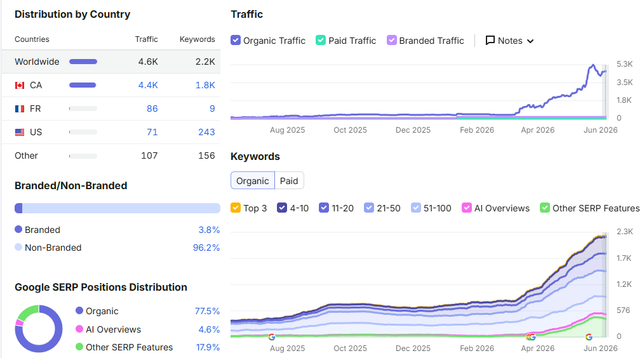Open FR traffic value 86
The width and height of the screenshot is (644, 358).
point(152,109)
